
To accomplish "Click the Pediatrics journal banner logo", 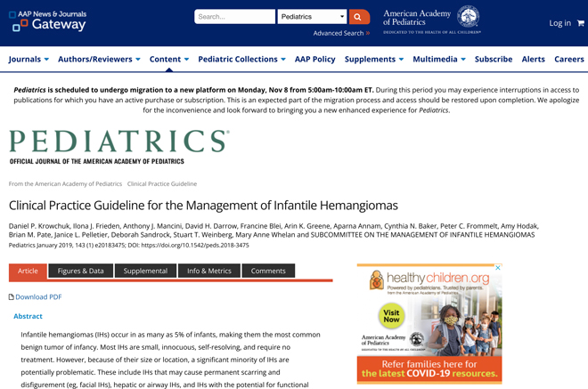I will tap(119, 147).
